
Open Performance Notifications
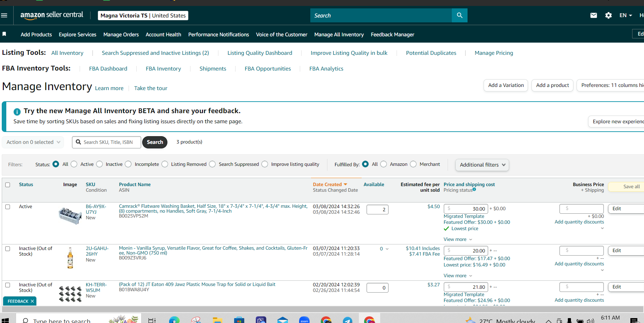point(219,35)
